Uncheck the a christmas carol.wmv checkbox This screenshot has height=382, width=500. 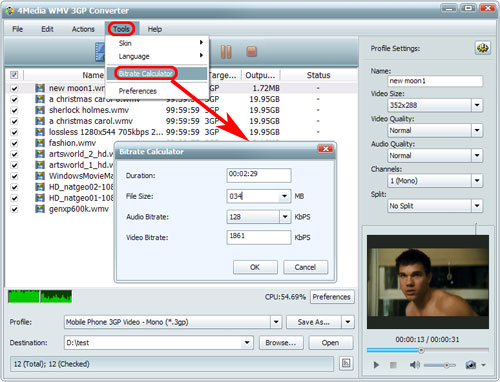coord(14,122)
